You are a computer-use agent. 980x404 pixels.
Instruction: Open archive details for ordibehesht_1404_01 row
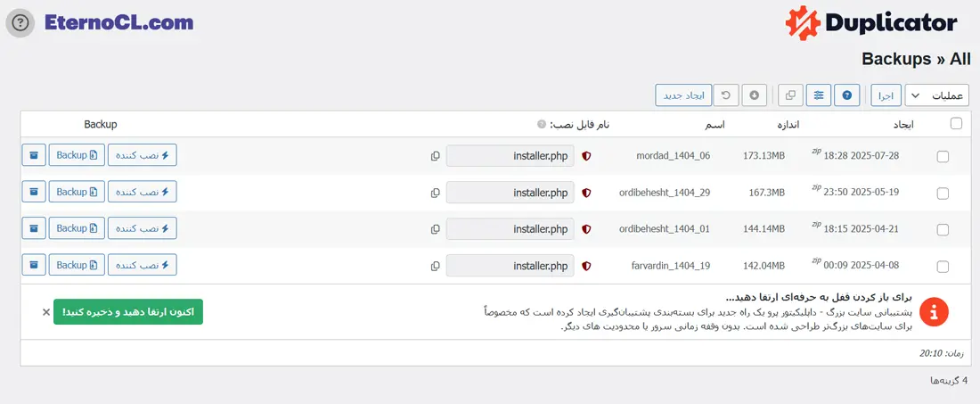pos(34,228)
